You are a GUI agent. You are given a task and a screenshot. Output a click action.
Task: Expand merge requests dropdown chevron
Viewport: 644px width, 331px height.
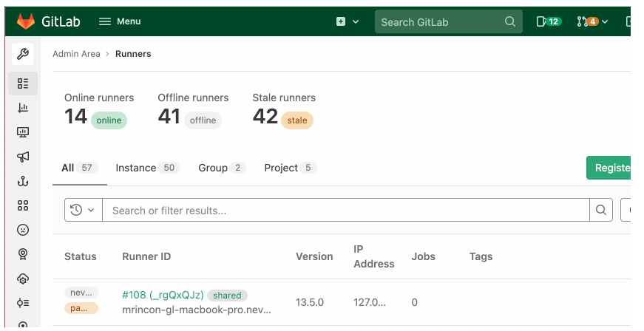605,21
